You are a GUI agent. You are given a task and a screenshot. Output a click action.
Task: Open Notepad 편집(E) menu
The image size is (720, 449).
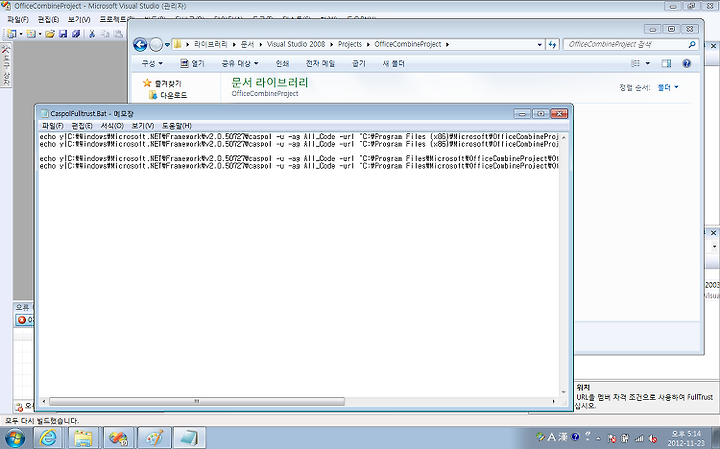[x=82, y=126]
